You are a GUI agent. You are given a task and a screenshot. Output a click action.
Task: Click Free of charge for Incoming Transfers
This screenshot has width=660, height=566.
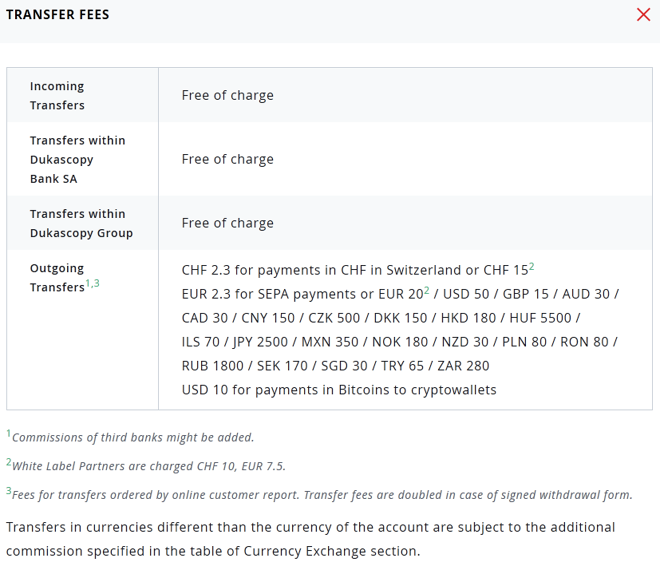click(x=228, y=96)
